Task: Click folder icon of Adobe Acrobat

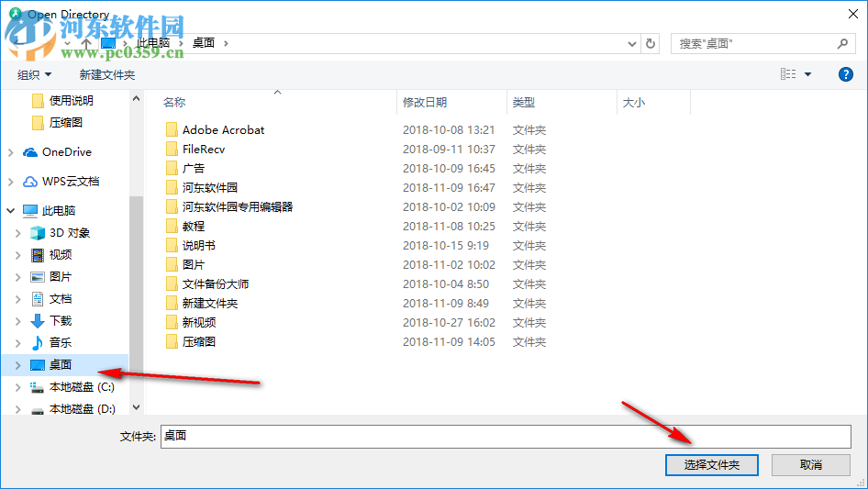Action: pos(172,129)
